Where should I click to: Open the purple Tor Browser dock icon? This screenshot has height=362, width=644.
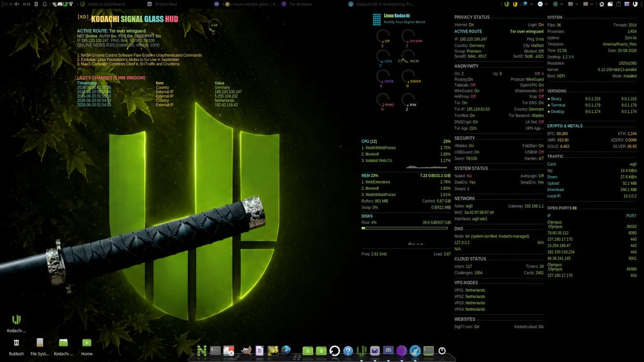[402, 351]
